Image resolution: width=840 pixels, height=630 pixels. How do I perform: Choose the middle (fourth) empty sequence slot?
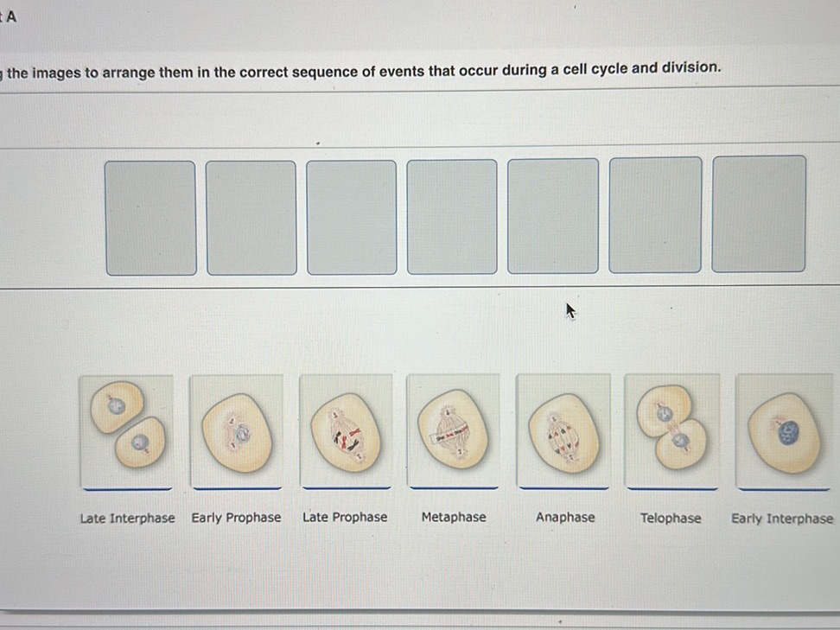(452, 216)
